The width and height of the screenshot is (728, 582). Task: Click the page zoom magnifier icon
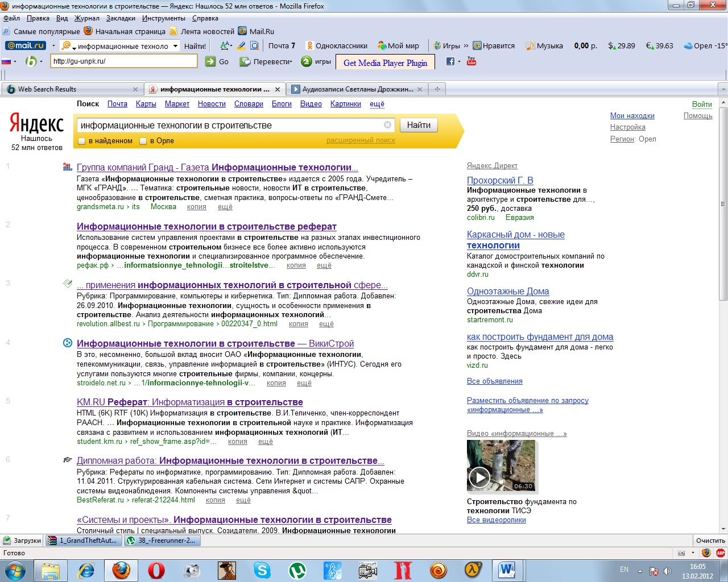[255, 45]
